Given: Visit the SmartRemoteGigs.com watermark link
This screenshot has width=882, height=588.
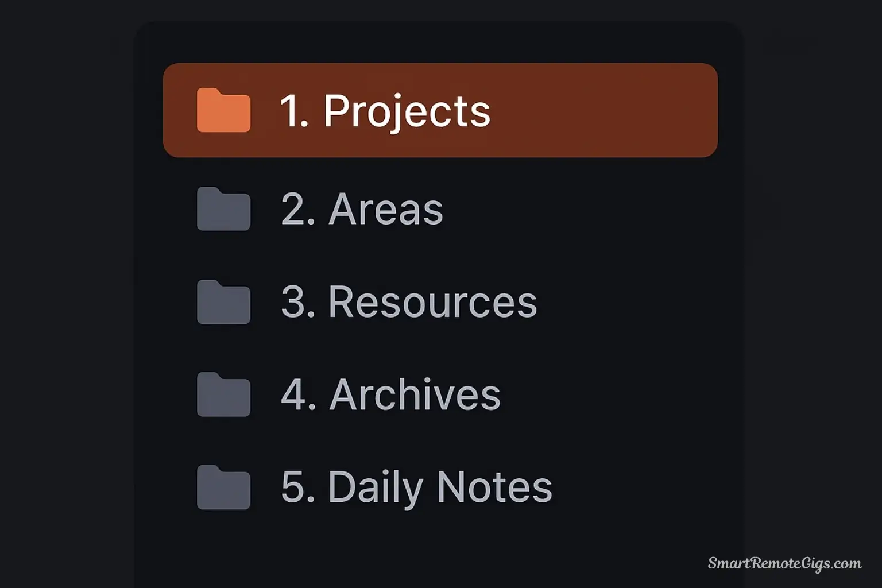Looking at the screenshot, I should (x=784, y=563).
